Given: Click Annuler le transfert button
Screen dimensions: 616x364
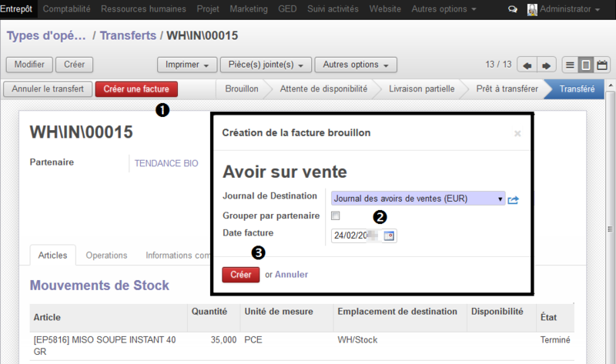Looking at the screenshot, I should click(48, 89).
